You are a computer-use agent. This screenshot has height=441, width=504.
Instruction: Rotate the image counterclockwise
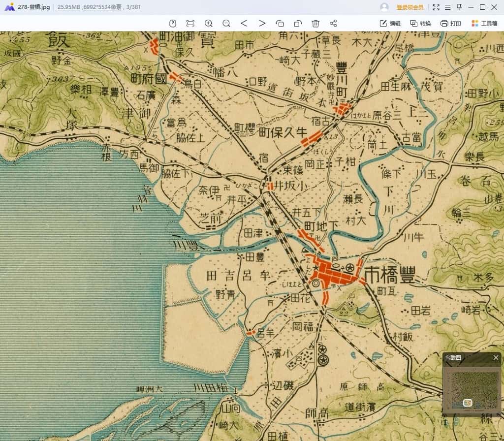click(280, 23)
